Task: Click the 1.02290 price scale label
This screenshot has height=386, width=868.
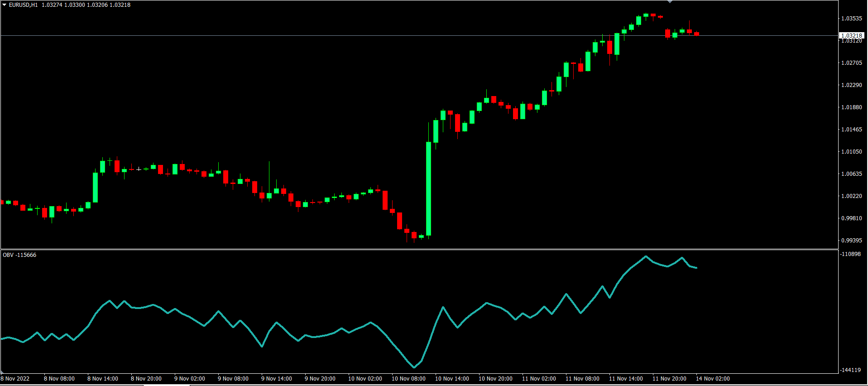Action: click(852, 85)
